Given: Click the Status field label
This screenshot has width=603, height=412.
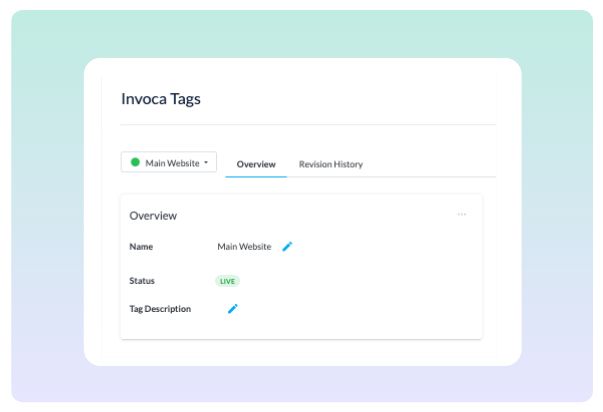Looking at the screenshot, I should pos(142,280).
